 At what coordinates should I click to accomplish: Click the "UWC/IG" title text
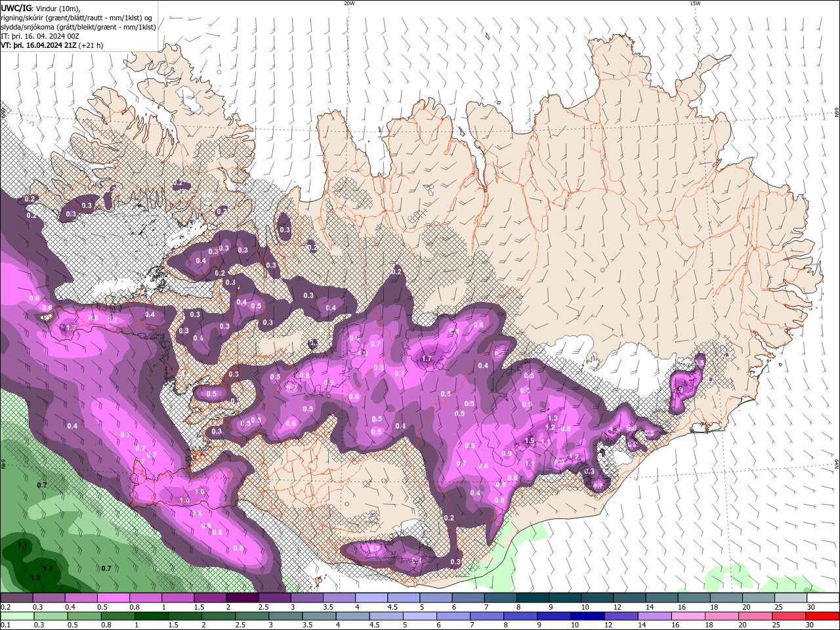click(16, 8)
